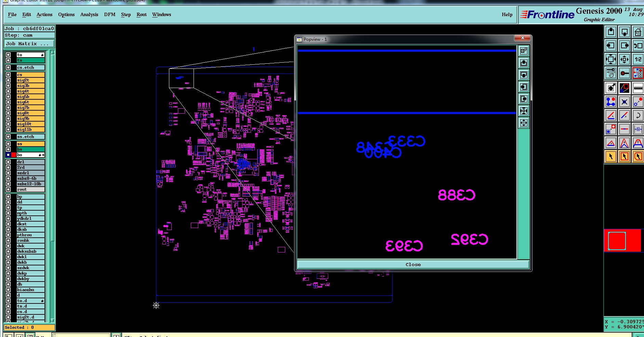Toggle checkbox for layer 'rout'
This screenshot has height=337, width=644.
[8, 189]
